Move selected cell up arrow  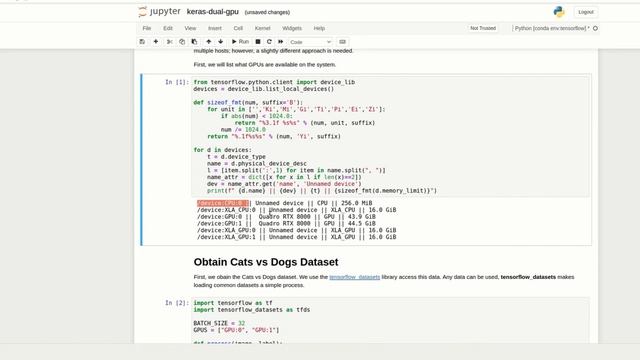pyautogui.click(x=209, y=42)
